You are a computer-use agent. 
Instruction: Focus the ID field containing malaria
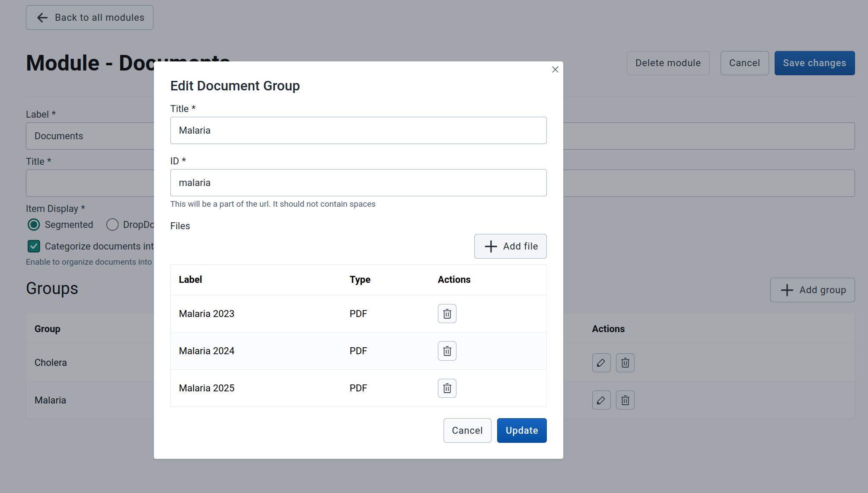(x=358, y=182)
